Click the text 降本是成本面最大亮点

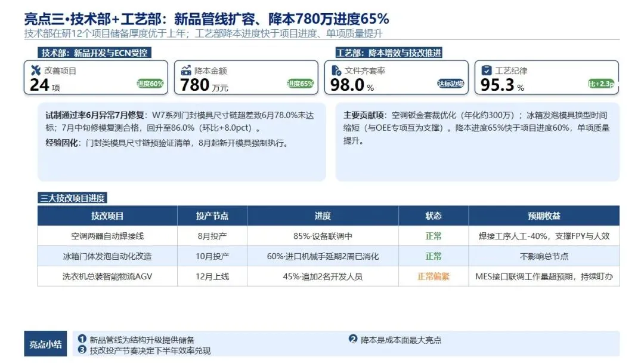click(401, 340)
